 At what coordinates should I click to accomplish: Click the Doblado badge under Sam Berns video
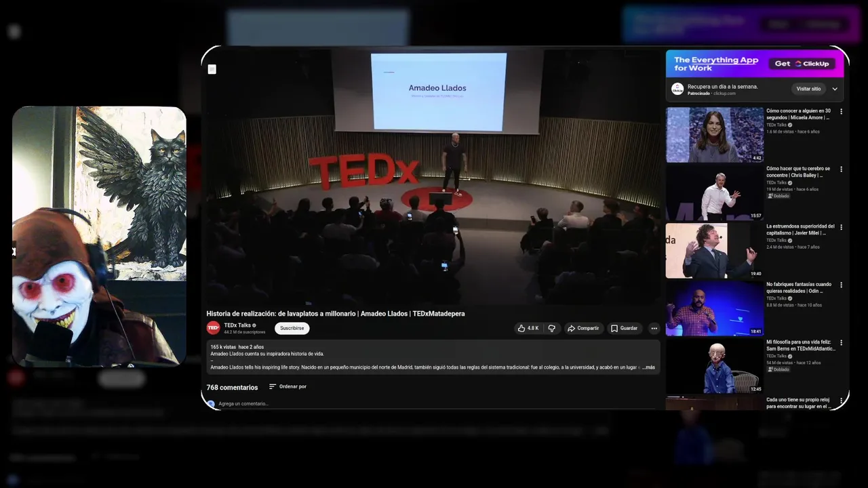click(778, 369)
